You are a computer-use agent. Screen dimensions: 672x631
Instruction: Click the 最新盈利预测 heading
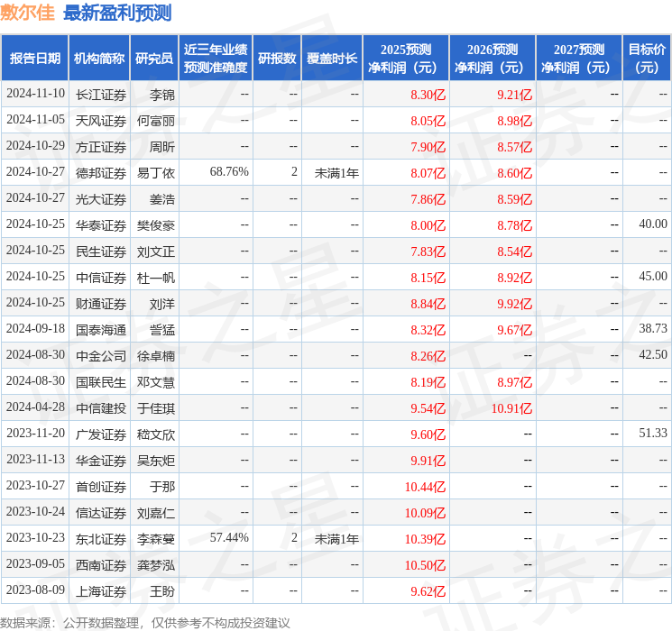point(117,13)
